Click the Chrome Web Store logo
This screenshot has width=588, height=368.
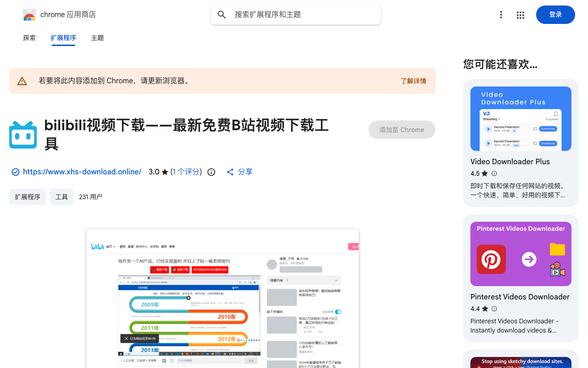[29, 15]
